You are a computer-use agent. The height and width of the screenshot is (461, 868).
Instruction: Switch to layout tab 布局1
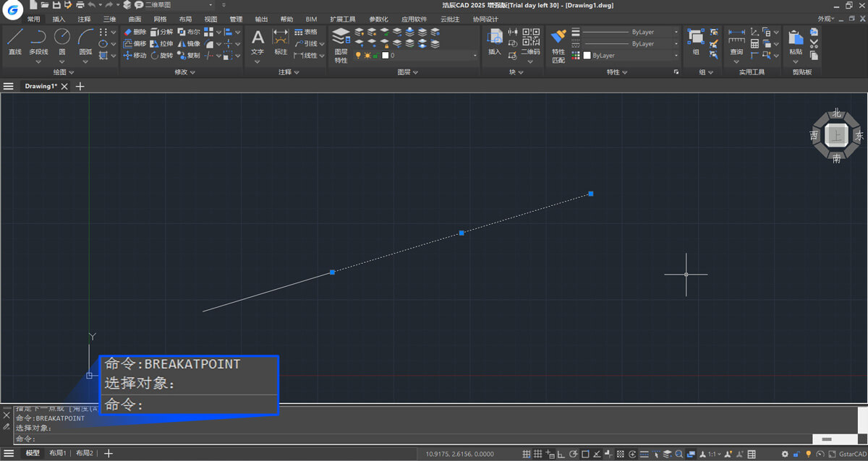pyautogui.click(x=57, y=453)
